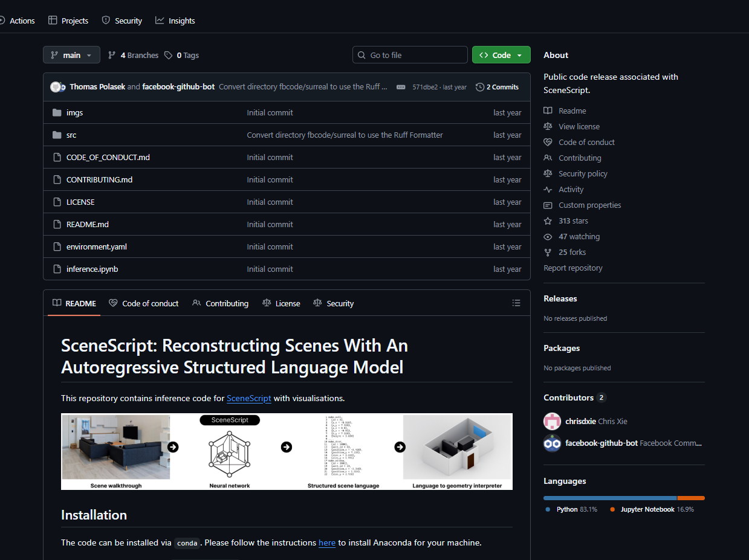Open the SceneScript pipeline diagram image

click(x=287, y=451)
